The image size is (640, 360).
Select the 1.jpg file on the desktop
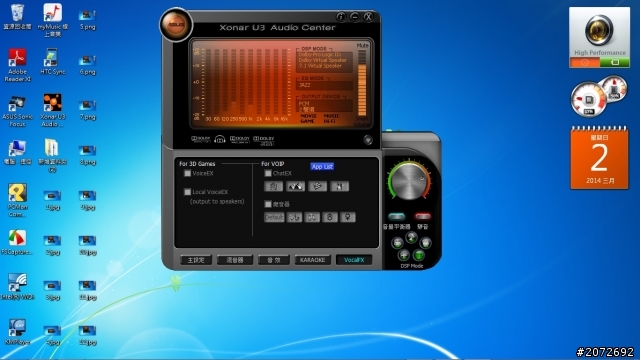coord(53,200)
